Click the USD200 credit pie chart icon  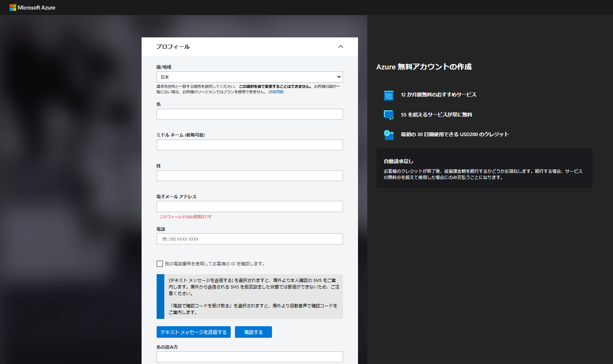click(388, 135)
